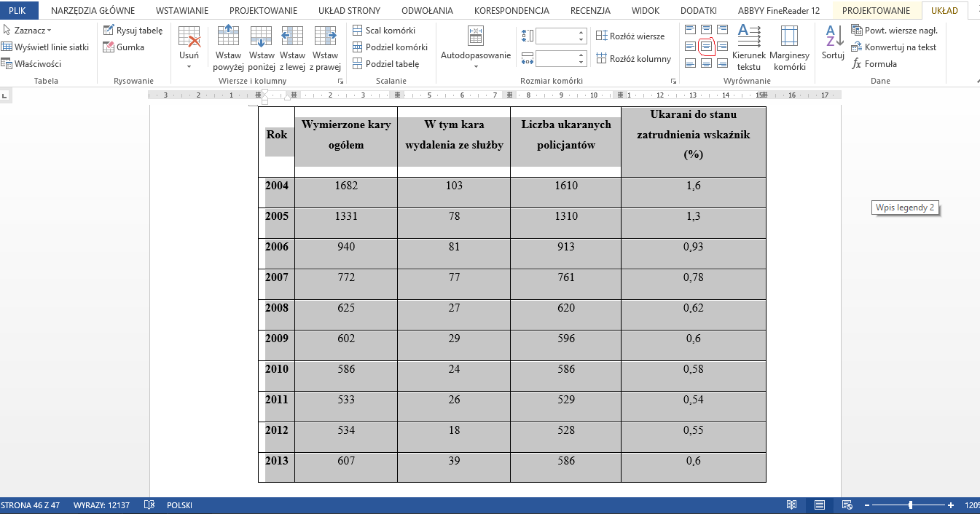Toggle Wyświetl linie siatki gridlines
980x514 pixels.
pyautogui.click(x=45, y=47)
